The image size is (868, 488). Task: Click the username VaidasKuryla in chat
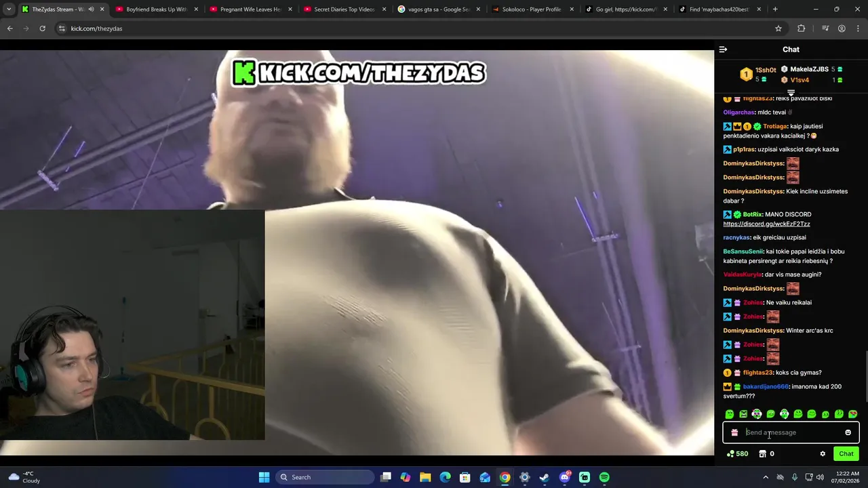click(742, 274)
